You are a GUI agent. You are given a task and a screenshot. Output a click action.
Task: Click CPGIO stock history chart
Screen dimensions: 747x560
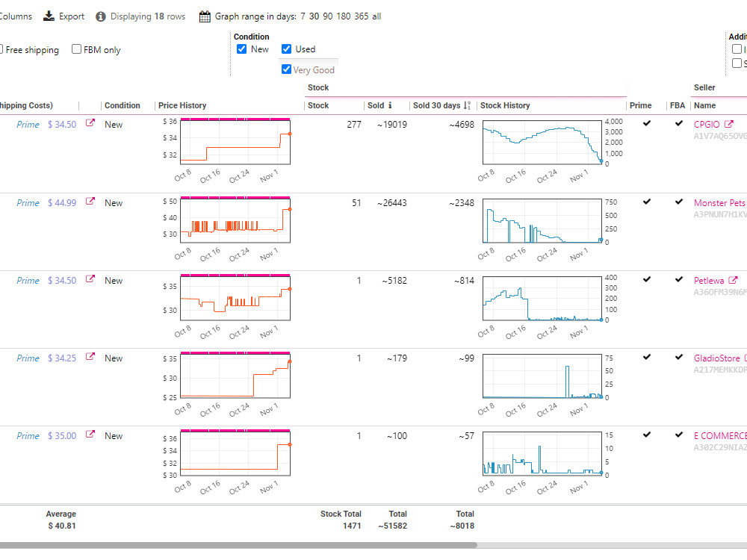click(542, 142)
